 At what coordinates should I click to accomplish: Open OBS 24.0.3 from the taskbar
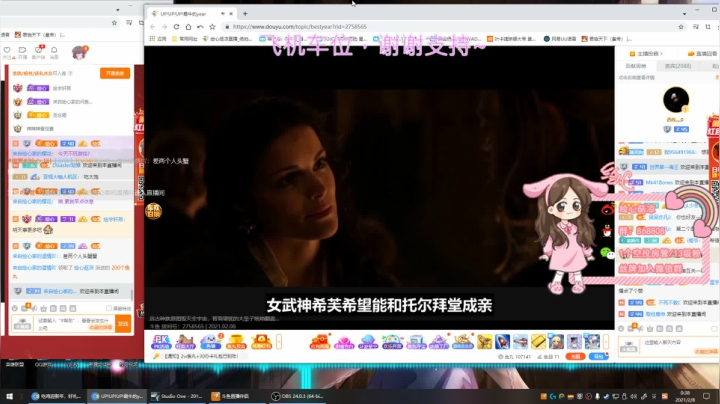coord(298,396)
